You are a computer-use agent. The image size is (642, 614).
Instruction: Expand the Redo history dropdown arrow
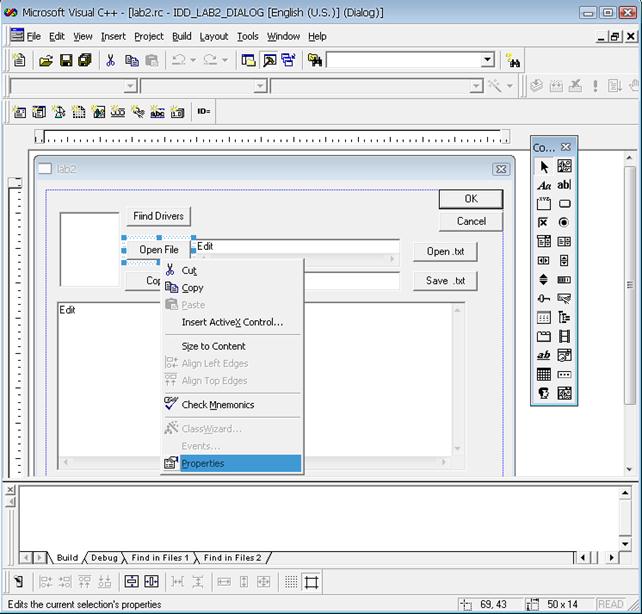tap(225, 61)
